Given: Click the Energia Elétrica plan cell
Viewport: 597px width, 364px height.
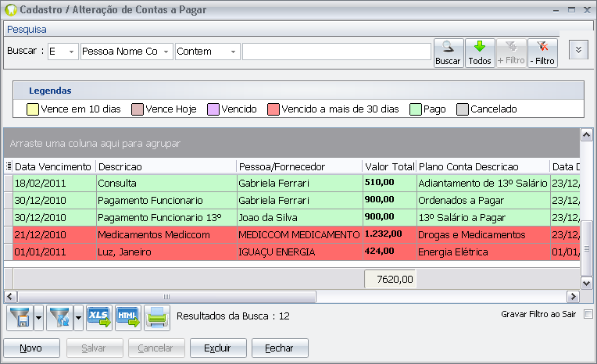Looking at the screenshot, I should (483, 252).
